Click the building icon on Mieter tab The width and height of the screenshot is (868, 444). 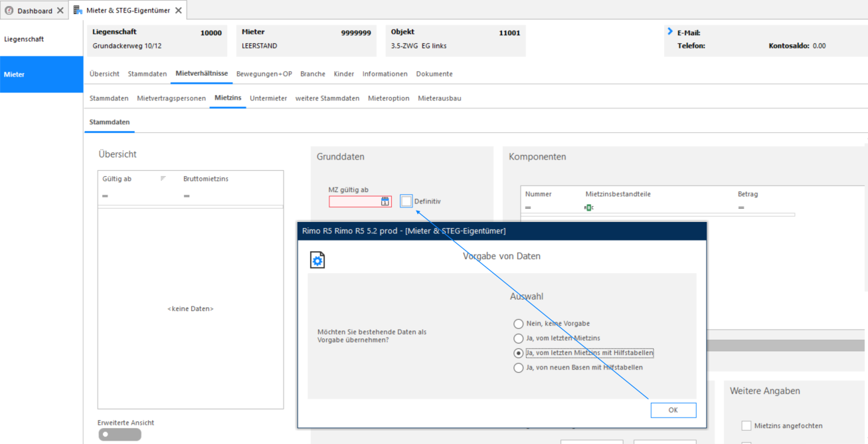78,10
